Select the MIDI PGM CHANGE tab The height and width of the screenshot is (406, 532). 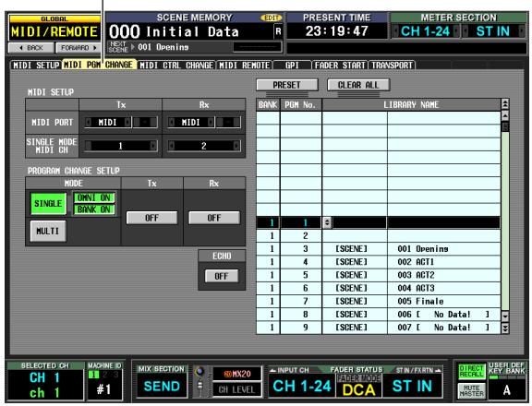[x=99, y=65]
